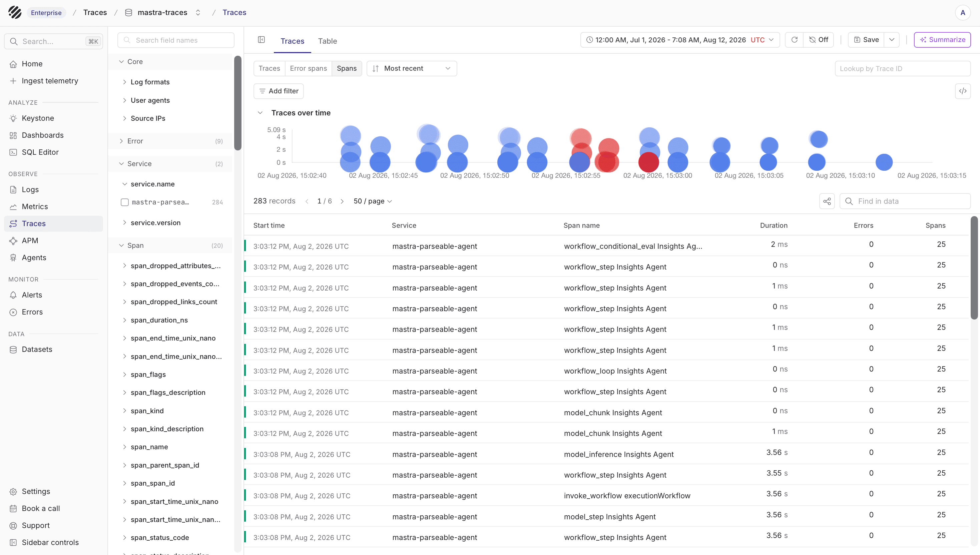
Task: Click the Enterprise badge
Action: (46, 13)
